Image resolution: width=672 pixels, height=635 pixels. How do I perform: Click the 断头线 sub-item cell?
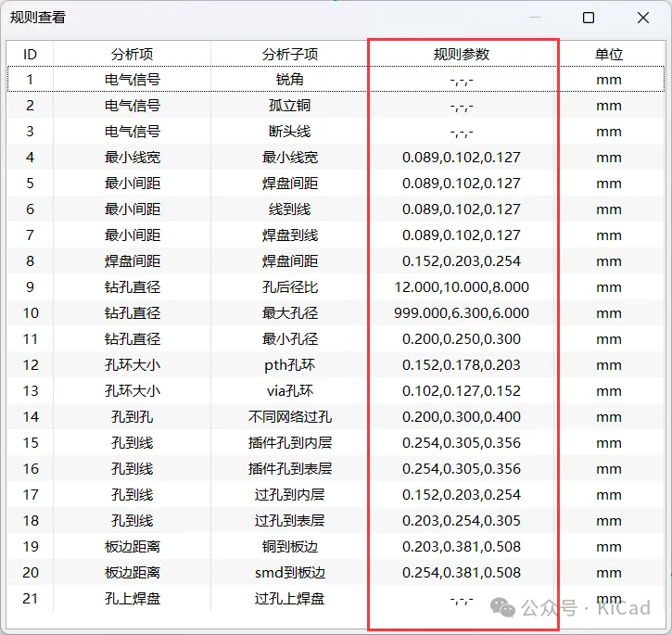tap(289, 132)
